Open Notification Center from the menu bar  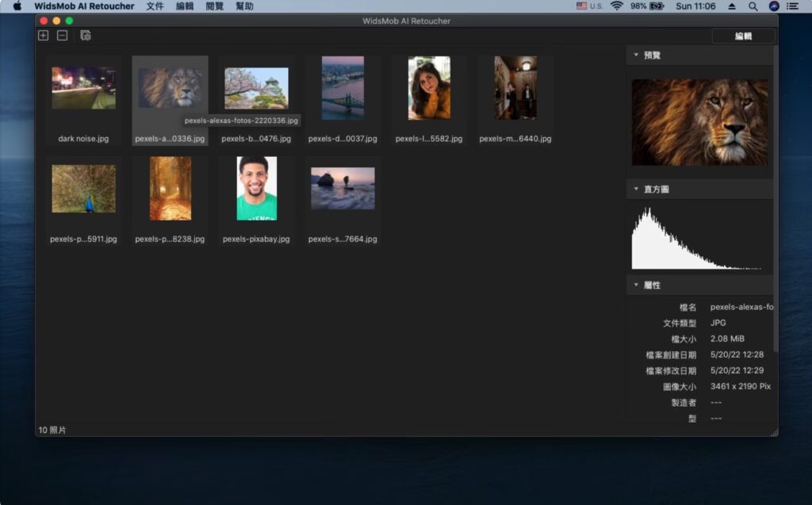pyautogui.click(x=792, y=6)
